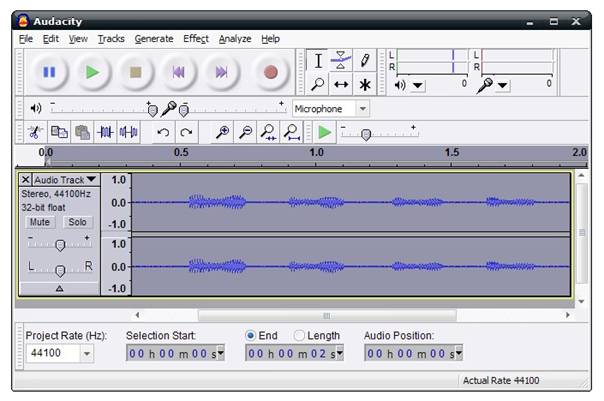
Task: Zoom out with the minus magnifier
Action: (245, 132)
